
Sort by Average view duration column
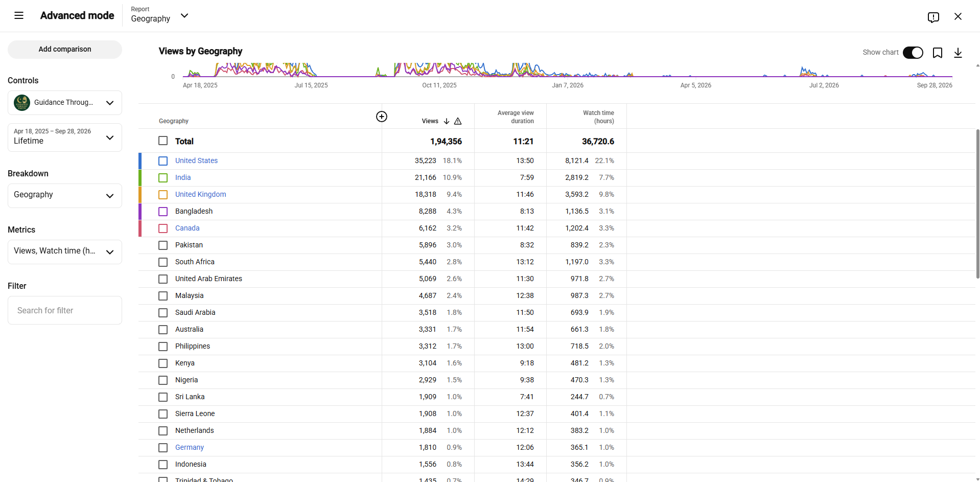516,117
